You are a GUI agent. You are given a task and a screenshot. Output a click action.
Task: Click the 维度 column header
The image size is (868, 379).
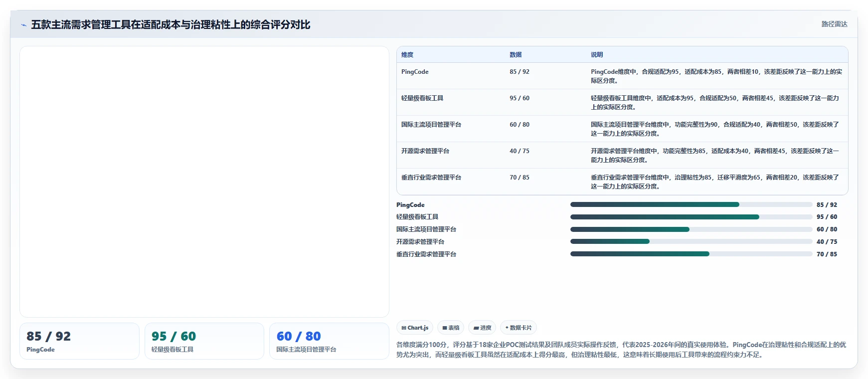click(407, 55)
